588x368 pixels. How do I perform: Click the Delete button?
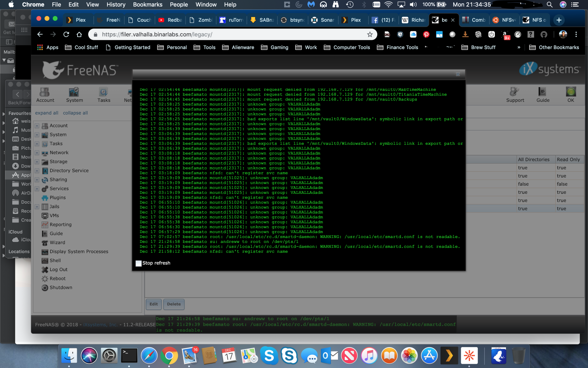174,304
